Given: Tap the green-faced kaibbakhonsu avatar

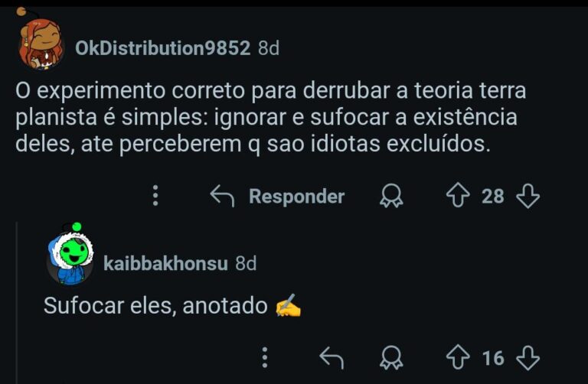Looking at the screenshot, I should click(x=70, y=256).
